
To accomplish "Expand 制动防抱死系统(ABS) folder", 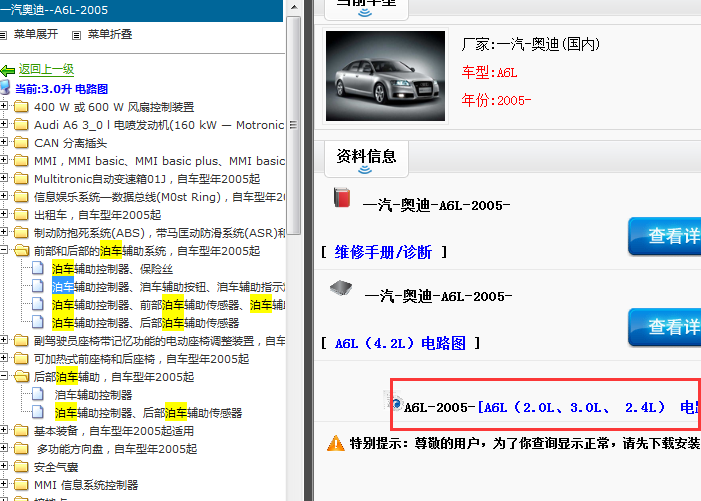I will tap(4, 232).
